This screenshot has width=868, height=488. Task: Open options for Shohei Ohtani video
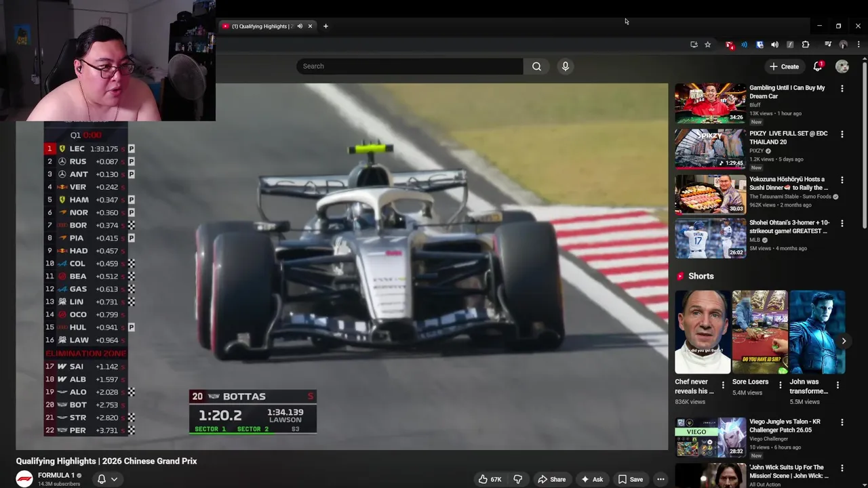[x=842, y=223]
